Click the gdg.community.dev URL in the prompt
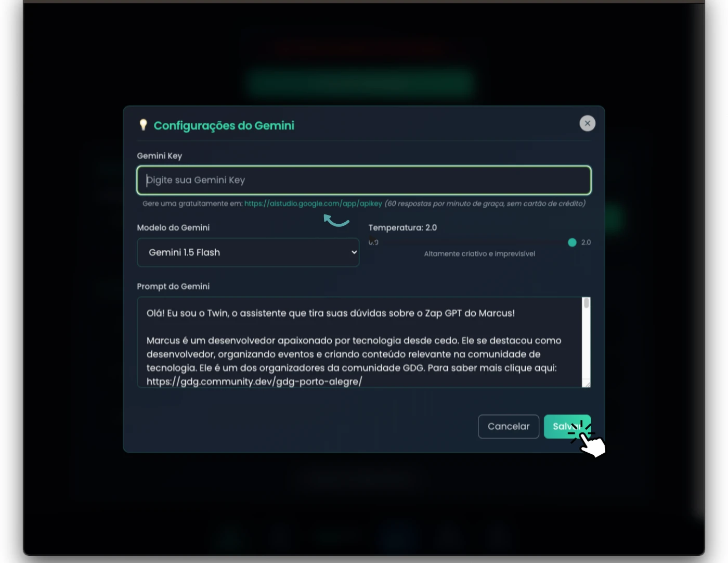728x563 pixels. pyautogui.click(x=254, y=381)
